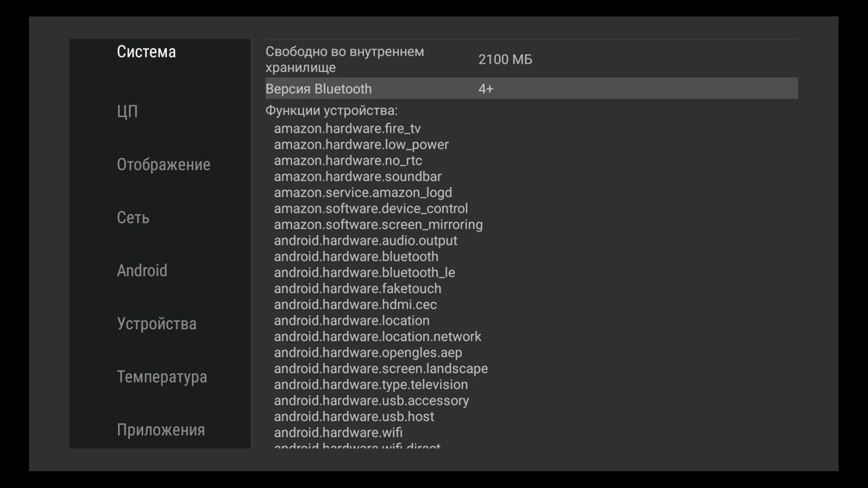Screen dimensions: 868x488
Task: Click the Свободно во внутреннем хранилище row
Action: coord(344,60)
